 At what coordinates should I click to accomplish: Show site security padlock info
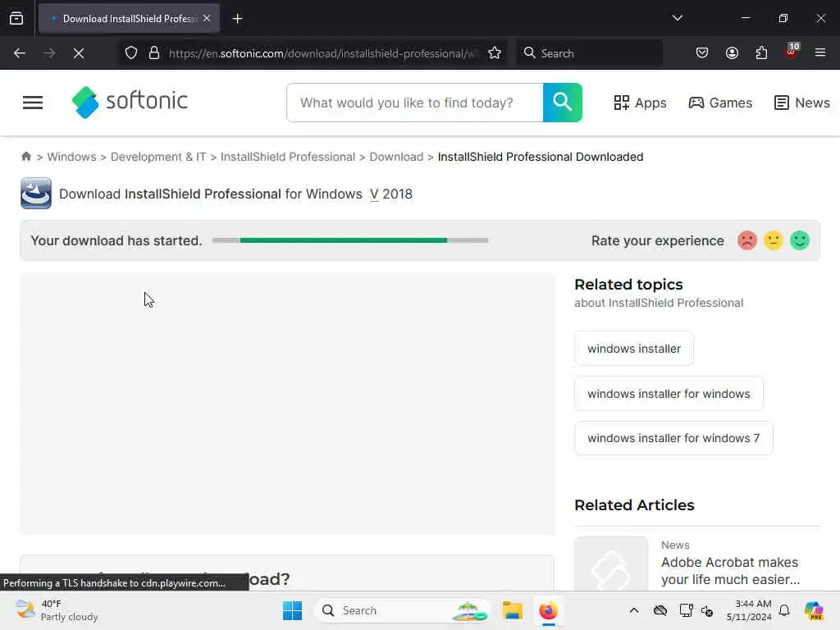(x=154, y=53)
